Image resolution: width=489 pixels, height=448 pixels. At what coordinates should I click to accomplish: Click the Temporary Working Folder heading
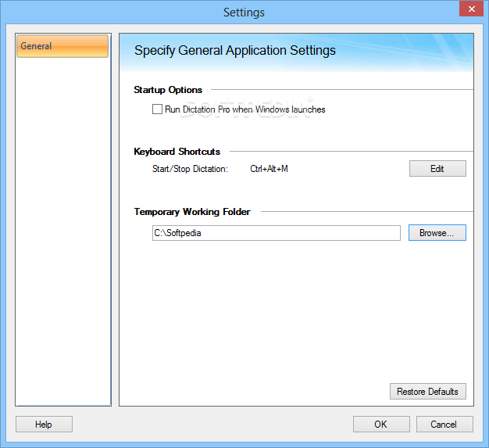point(192,212)
